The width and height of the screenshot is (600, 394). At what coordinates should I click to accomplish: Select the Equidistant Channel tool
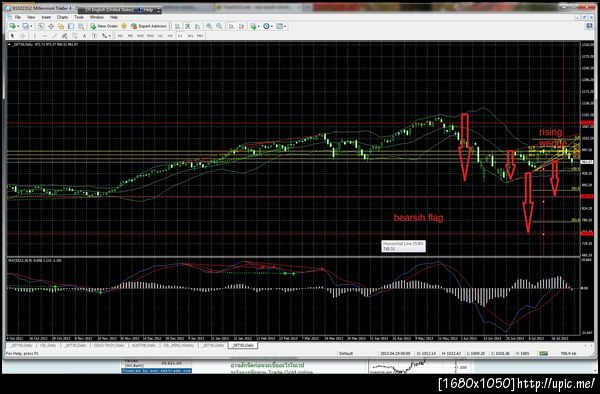tap(64, 36)
